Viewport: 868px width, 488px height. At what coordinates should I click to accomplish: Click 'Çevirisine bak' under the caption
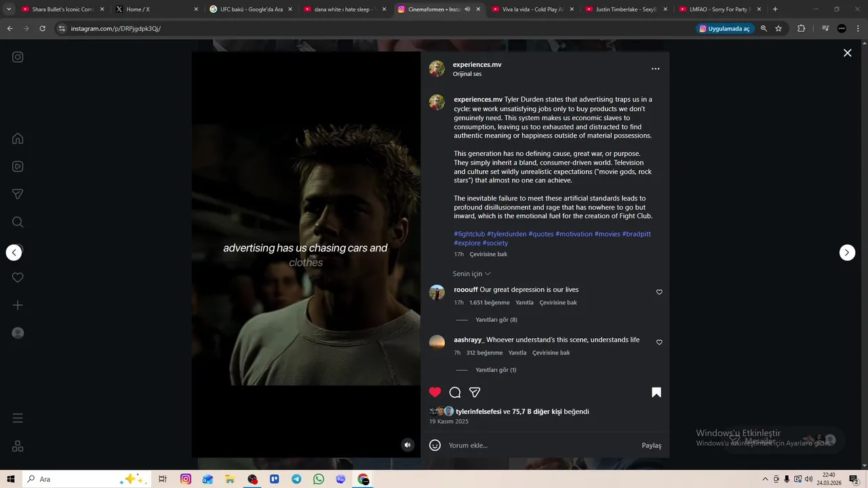click(x=488, y=254)
